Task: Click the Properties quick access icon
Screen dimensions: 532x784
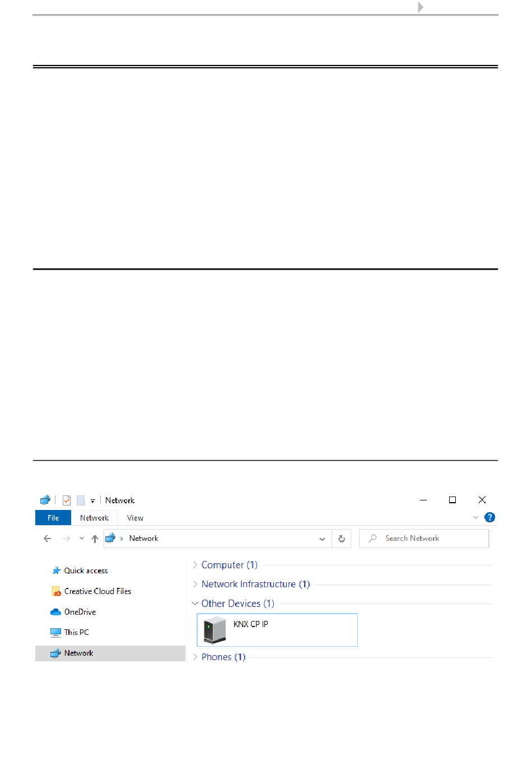Action: pyautogui.click(x=67, y=500)
